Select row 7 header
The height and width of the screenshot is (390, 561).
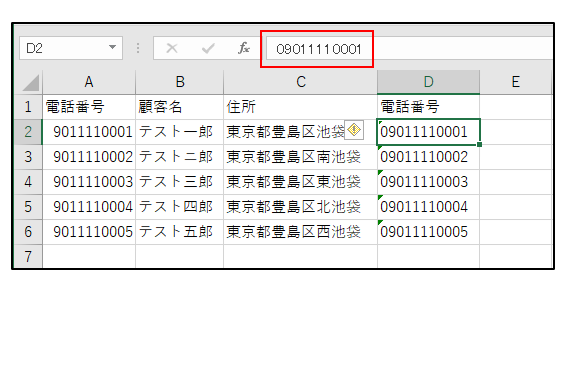28,256
